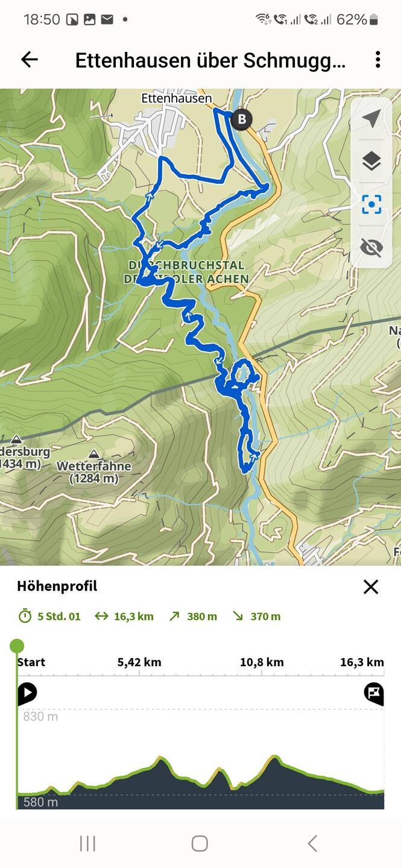Close the Höhenprofil panel
This screenshot has width=401, height=868.
(371, 587)
